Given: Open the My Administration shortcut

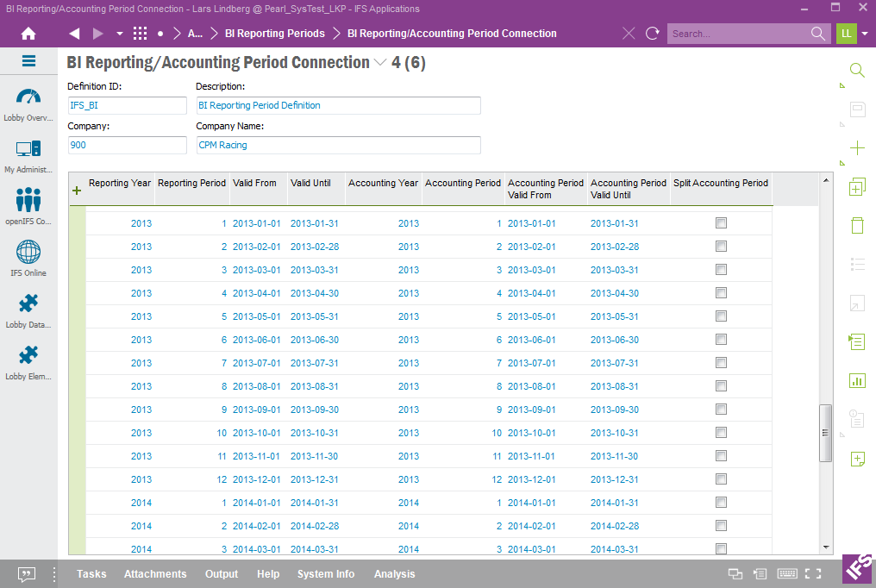Looking at the screenshot, I should 28,157.
